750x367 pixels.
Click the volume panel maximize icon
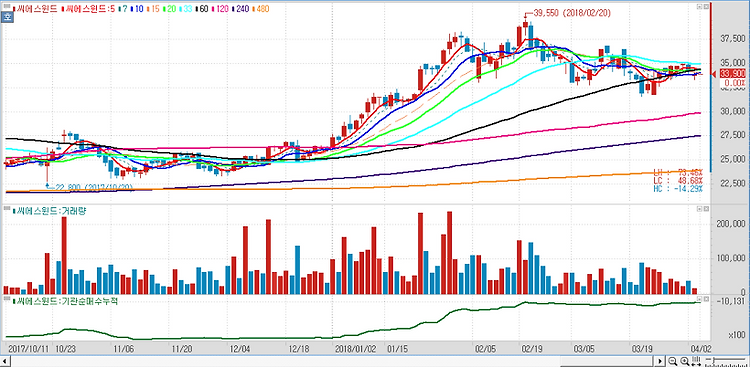pos(705,210)
